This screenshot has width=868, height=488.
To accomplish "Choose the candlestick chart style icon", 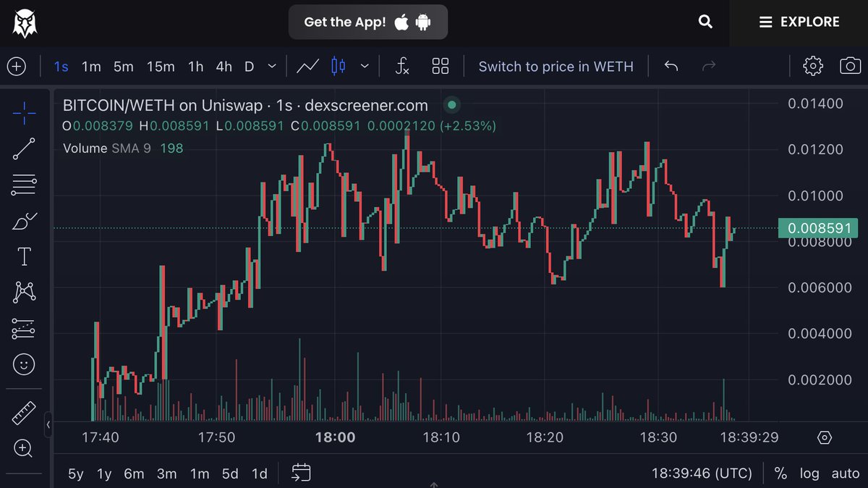I will (x=337, y=67).
